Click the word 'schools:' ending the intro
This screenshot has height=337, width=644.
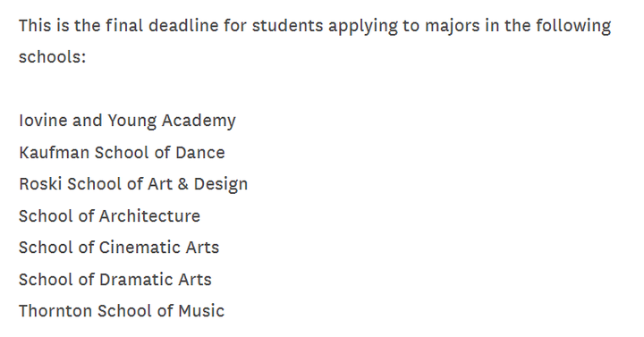(x=53, y=56)
